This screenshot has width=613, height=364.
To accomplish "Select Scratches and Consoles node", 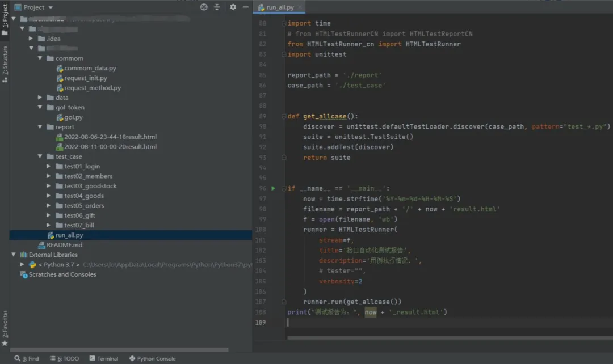I will pos(62,274).
